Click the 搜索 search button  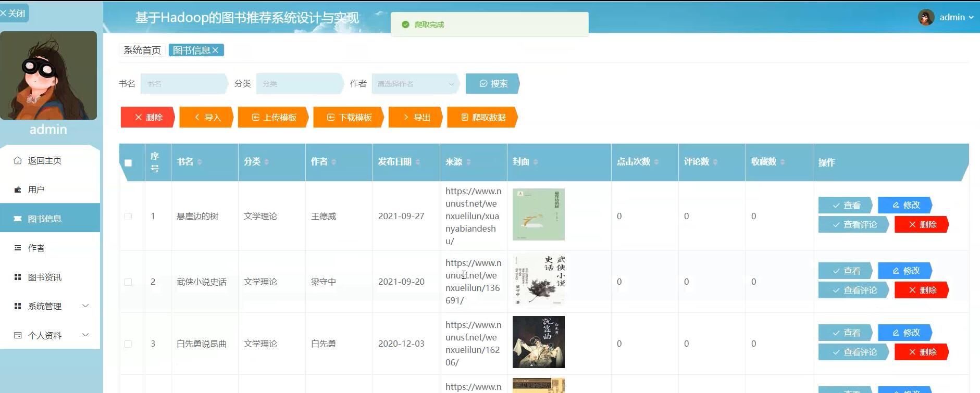tap(492, 83)
